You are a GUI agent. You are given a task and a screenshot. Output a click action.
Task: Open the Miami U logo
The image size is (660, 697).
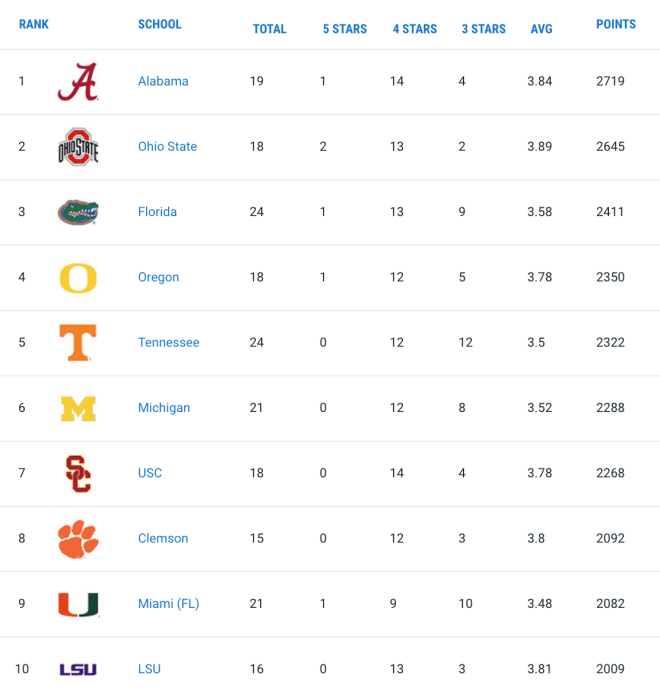point(78,604)
